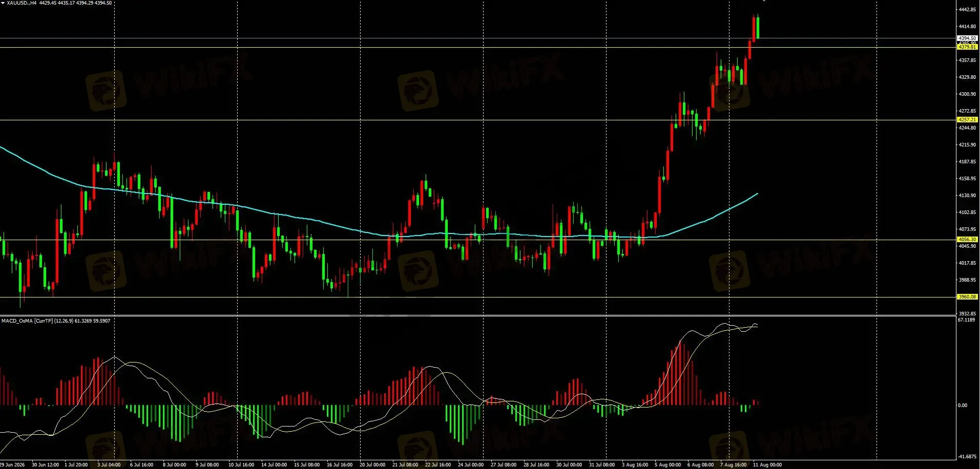
Task: Click the 4073.95 price scale value
Action: coord(967,229)
